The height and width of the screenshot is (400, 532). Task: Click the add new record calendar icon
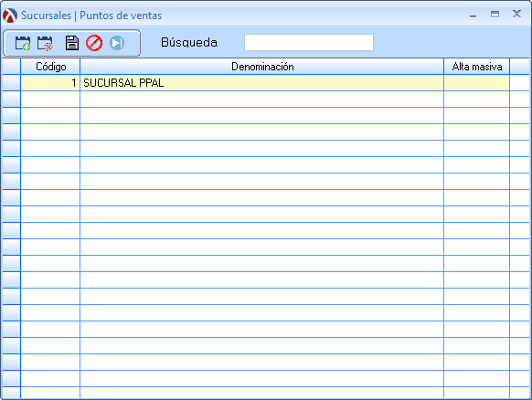23,43
